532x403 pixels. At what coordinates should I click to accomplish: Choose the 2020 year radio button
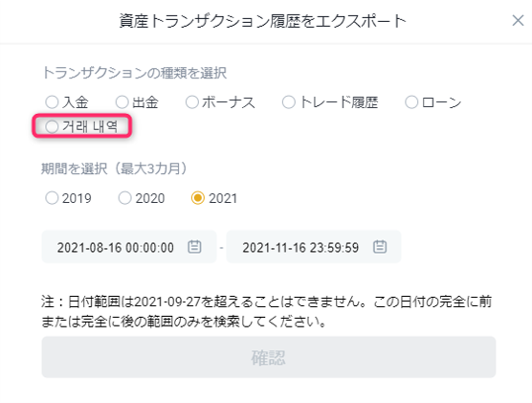124,198
